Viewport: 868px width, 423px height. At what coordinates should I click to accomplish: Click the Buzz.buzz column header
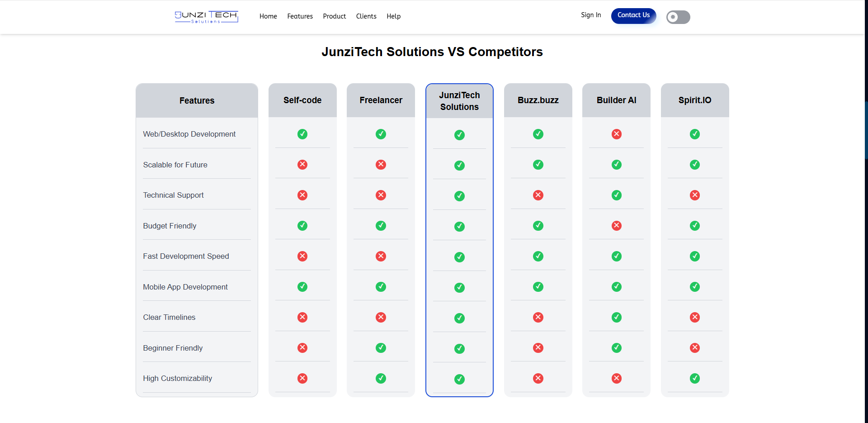pyautogui.click(x=538, y=100)
